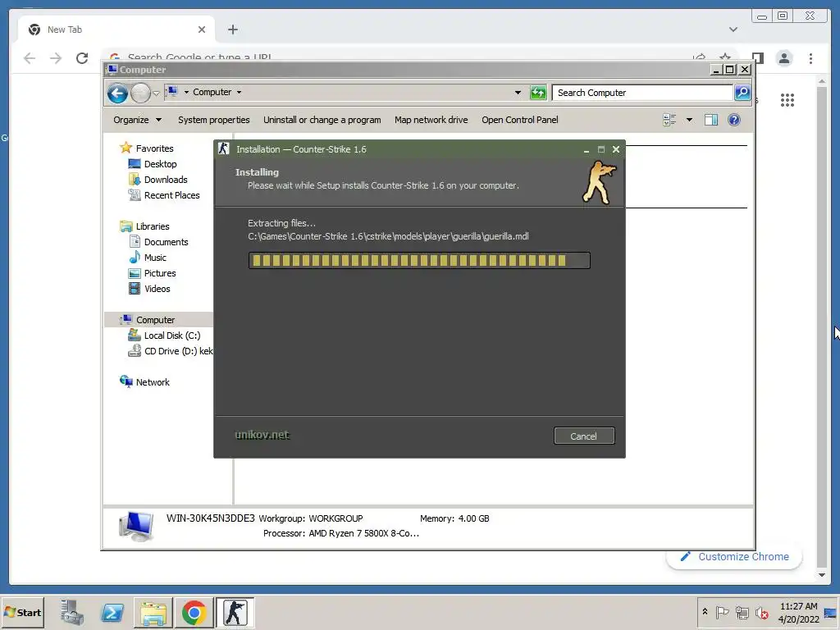Open Downloads in navigation pane
The width and height of the screenshot is (840, 630).
pos(158,180)
